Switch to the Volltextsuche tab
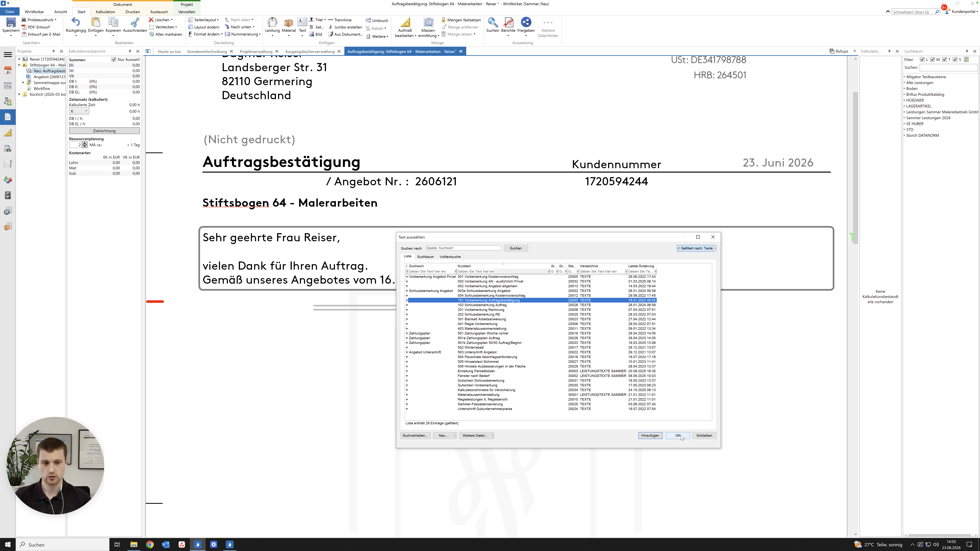The image size is (980, 551). pos(450,257)
